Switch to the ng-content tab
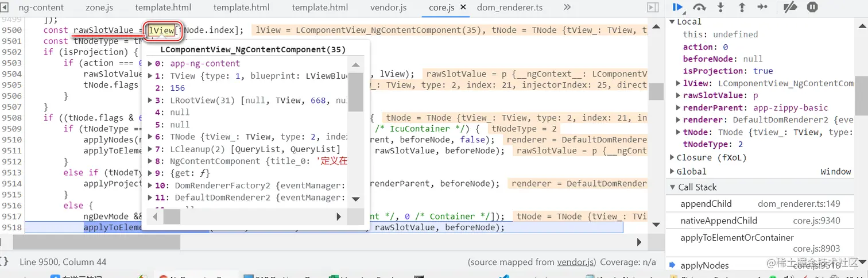Viewport: 868px width, 278px height. point(41,7)
